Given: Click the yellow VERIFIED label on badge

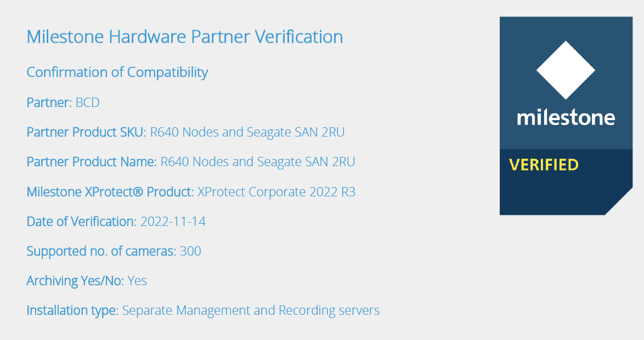Looking at the screenshot, I should coord(544,165).
